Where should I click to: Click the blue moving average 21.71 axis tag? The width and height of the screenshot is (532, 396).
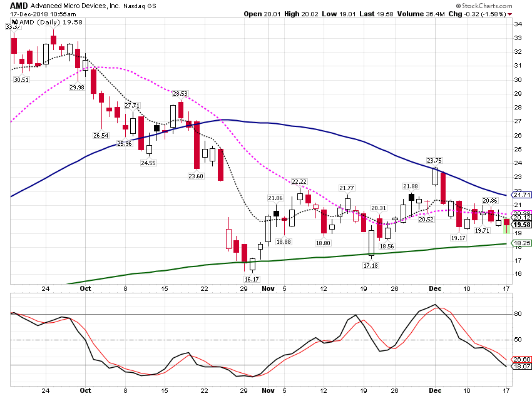click(521, 195)
